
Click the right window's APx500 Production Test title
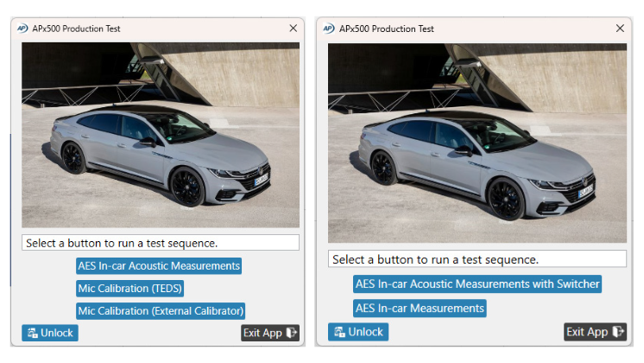[387, 28]
